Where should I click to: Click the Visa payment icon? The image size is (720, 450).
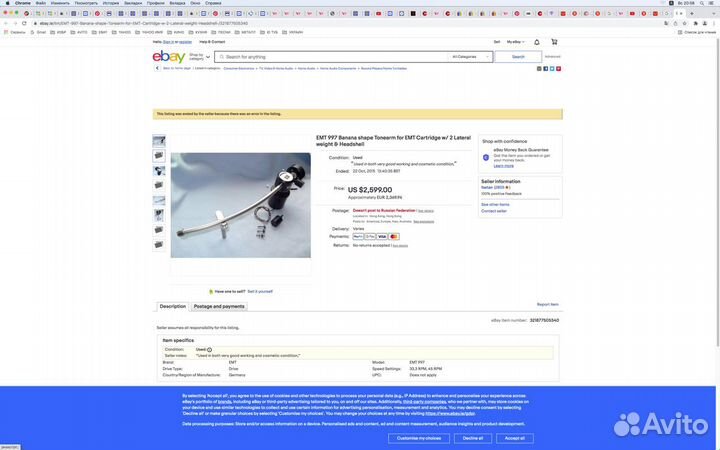(x=382, y=237)
